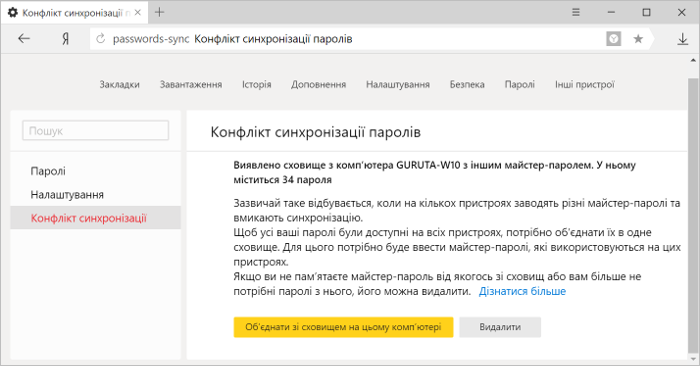The image size is (700, 366).
Task: Click the Пошук search field
Action: click(96, 131)
